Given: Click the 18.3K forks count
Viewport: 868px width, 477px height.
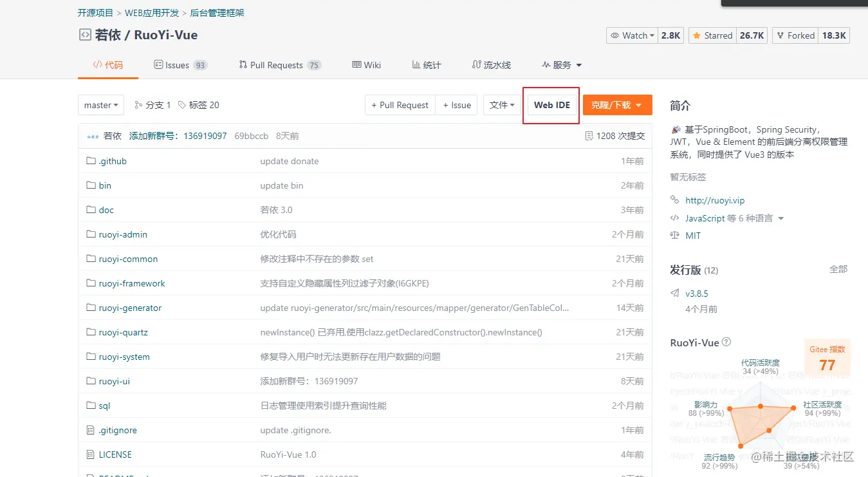Looking at the screenshot, I should [835, 35].
